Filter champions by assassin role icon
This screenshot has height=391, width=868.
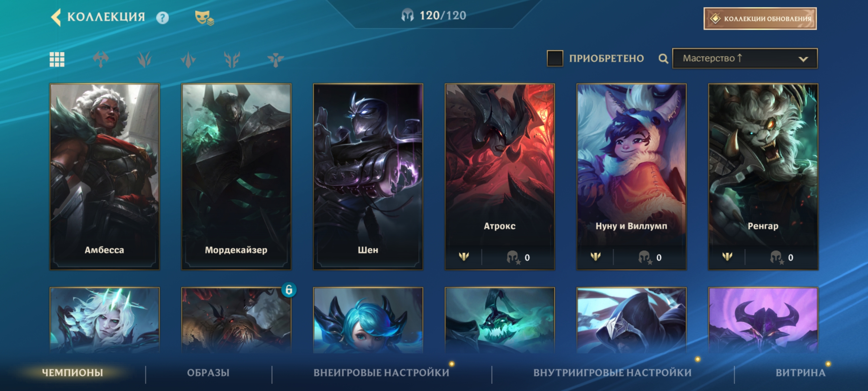tap(188, 59)
